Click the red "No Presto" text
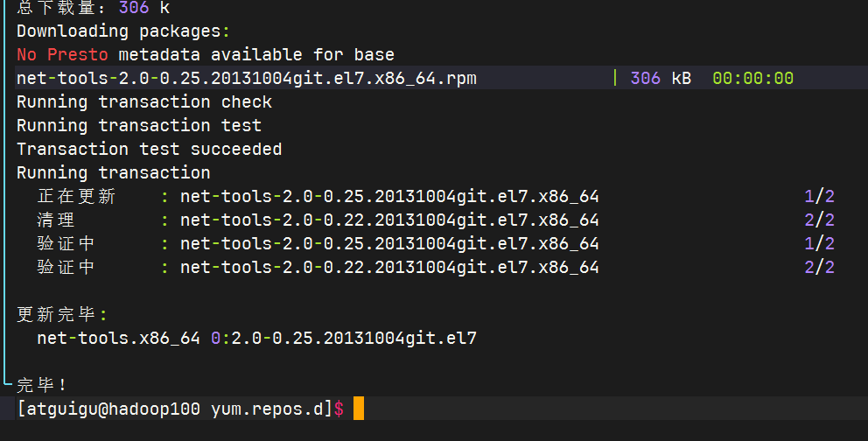Image resolution: width=868 pixels, height=441 pixels. 61,54
